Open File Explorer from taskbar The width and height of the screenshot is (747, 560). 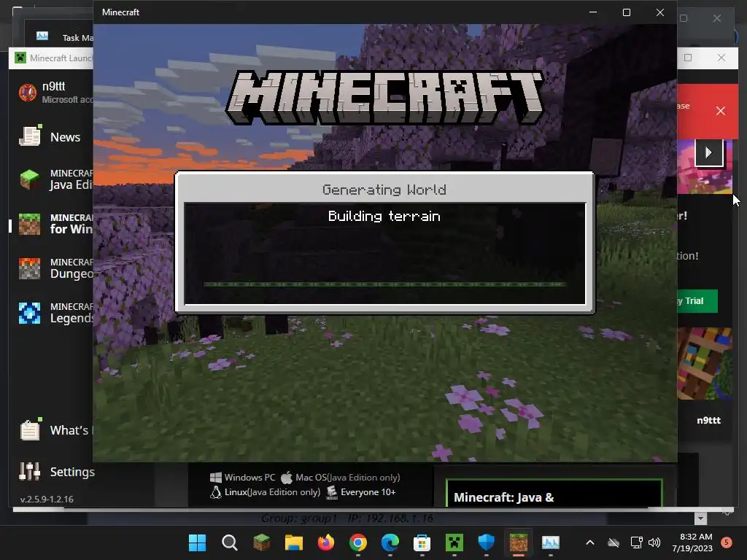click(x=294, y=542)
